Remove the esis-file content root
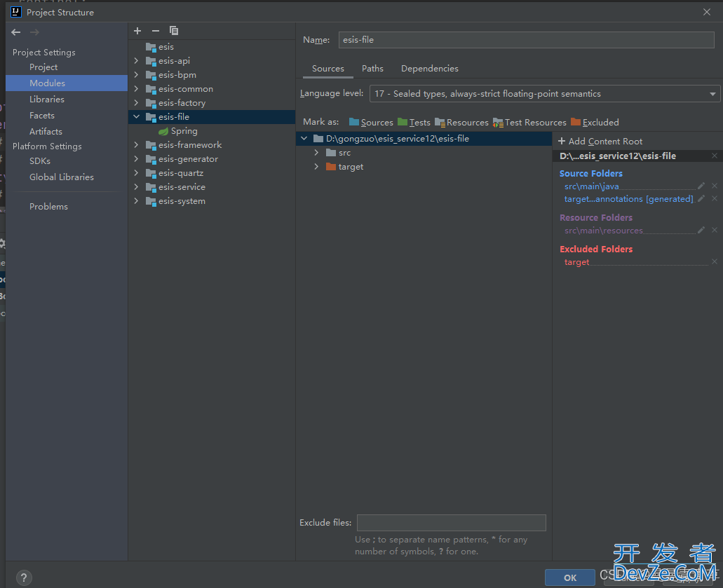 [x=715, y=156]
